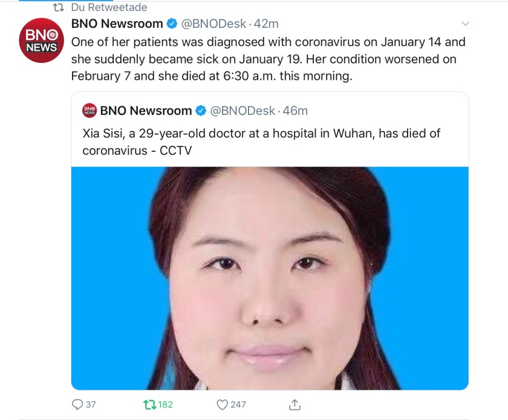
Task: Click small BNO logo in quoted tweet
Action: point(90,111)
